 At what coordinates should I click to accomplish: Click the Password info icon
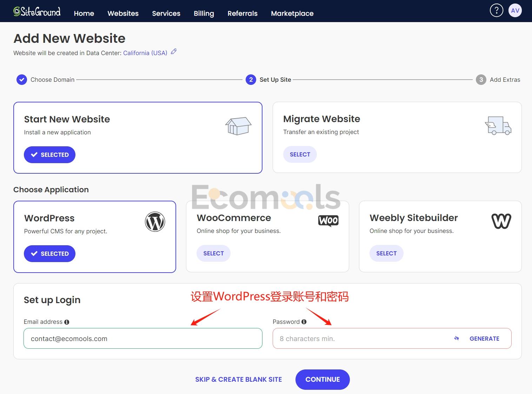[304, 322]
